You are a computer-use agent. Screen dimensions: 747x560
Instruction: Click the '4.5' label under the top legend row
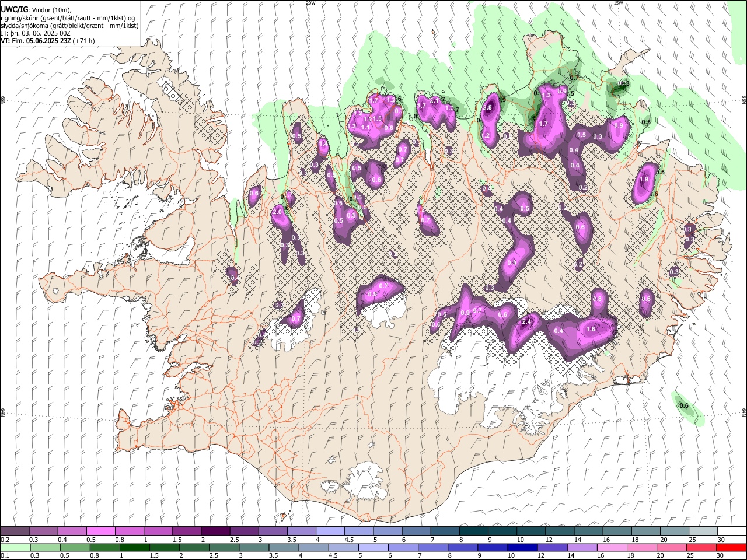pos(349,540)
